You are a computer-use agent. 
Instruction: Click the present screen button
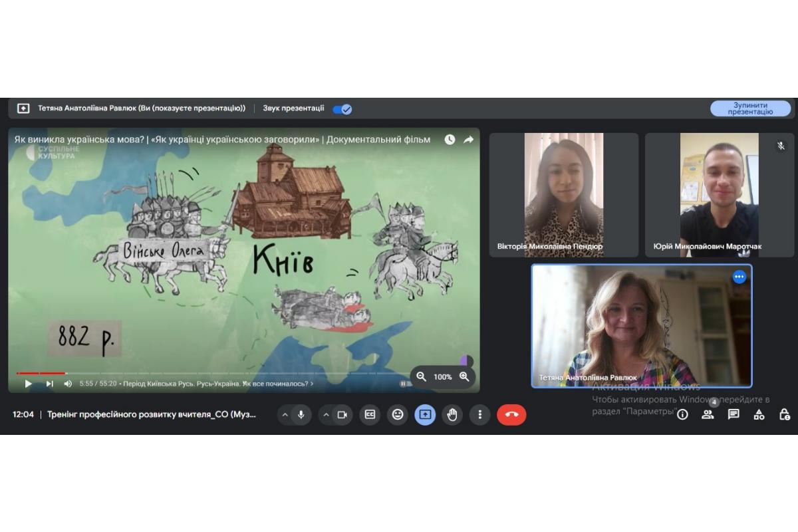[x=425, y=415]
